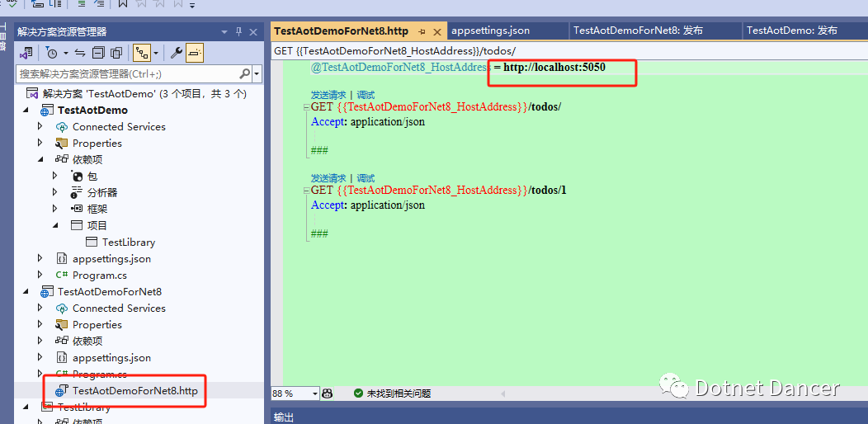Focus the 搜索解决方案资源管理器 search box
The height and width of the screenshot is (424, 868).
pos(129,73)
